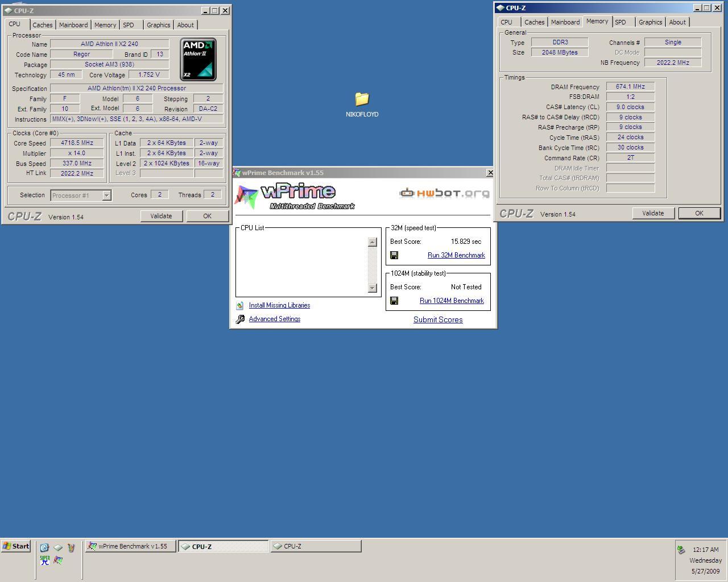Click the Advanced Settings wrench icon

tap(240, 319)
